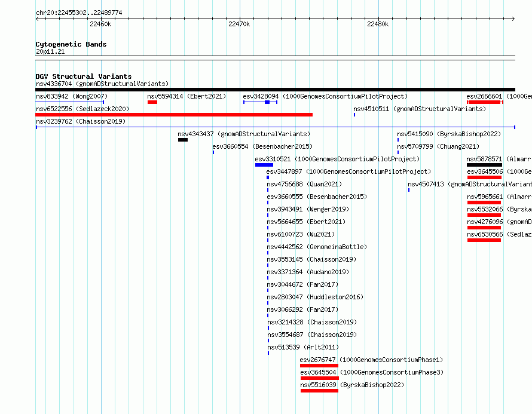This screenshot has height=414, width=532.
Task: Select the black bar under nsv4336704
Action: pyautogui.click(x=275, y=90)
